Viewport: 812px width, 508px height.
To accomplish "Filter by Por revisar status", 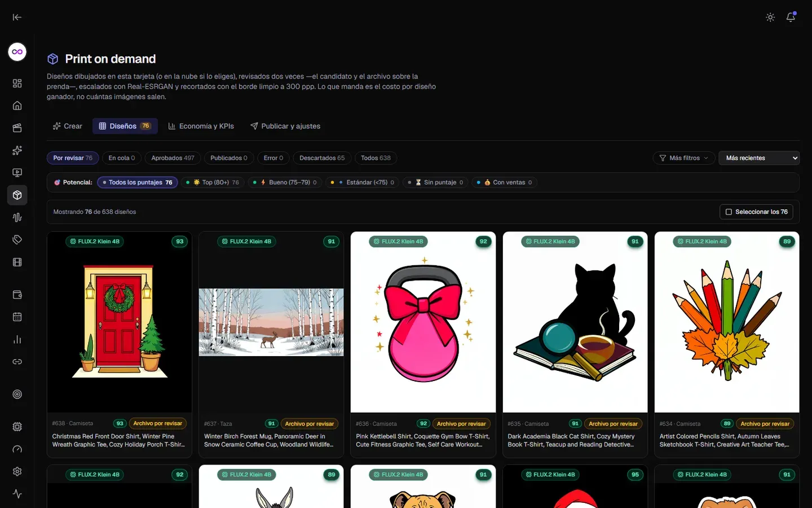I will click(x=73, y=158).
